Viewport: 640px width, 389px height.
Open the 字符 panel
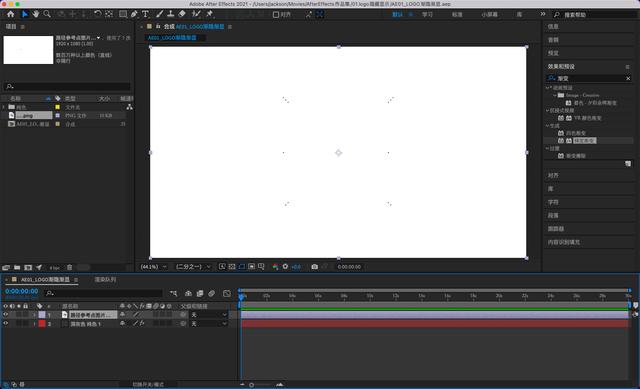pyautogui.click(x=553, y=202)
